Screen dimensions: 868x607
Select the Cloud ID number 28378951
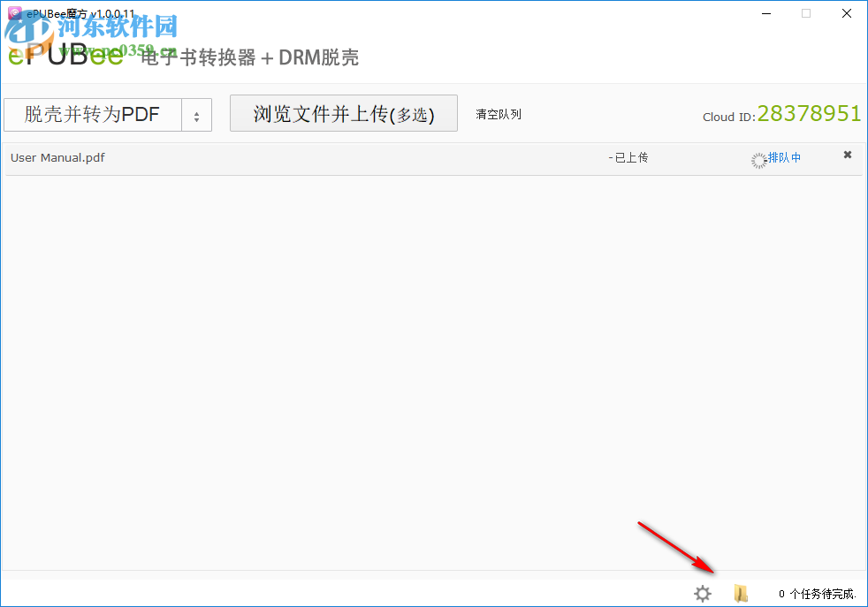(x=809, y=113)
